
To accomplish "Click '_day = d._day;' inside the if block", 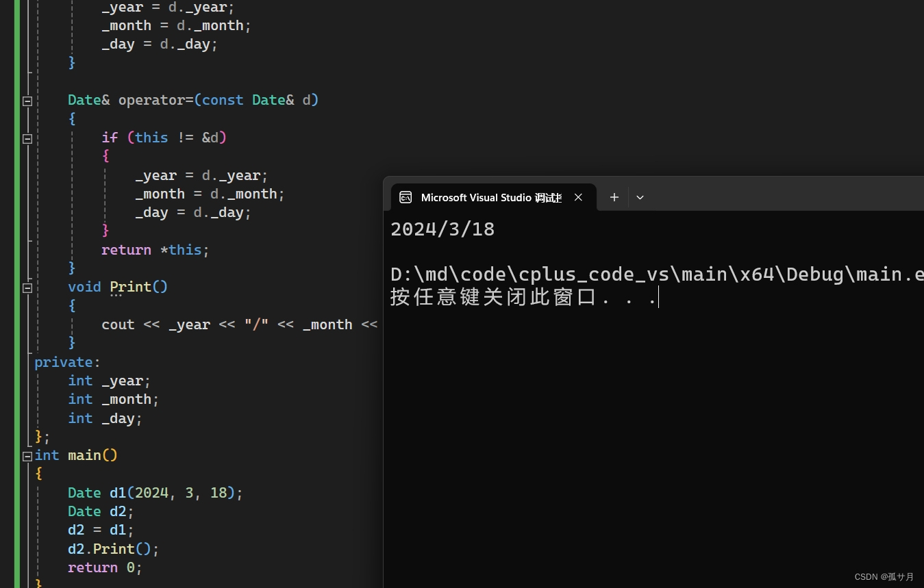I will pos(193,212).
